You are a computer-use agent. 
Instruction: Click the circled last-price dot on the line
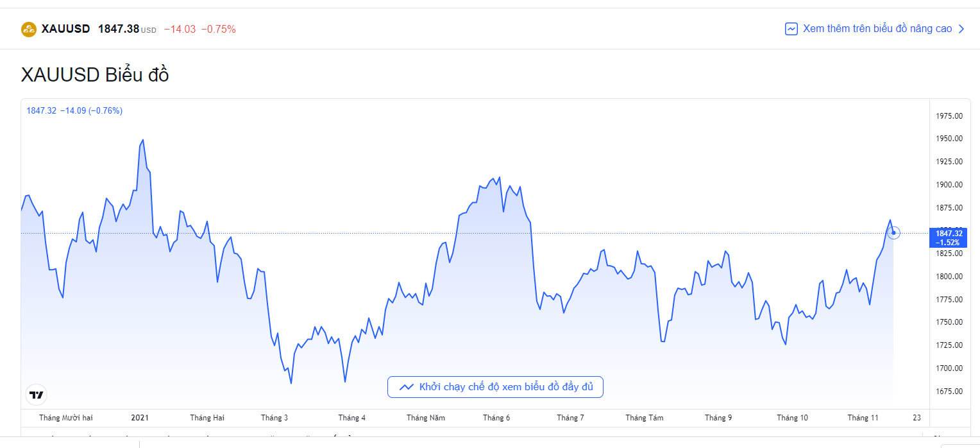point(893,233)
